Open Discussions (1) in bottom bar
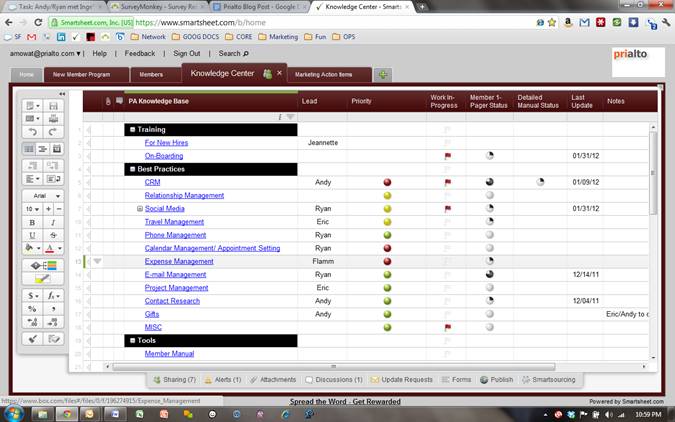 (x=332, y=380)
